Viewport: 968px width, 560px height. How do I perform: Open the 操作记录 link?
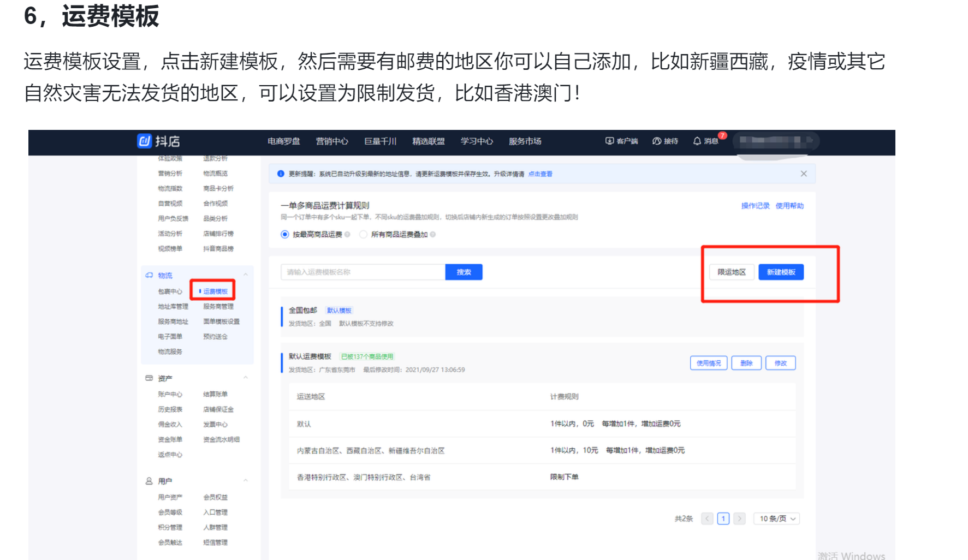tap(756, 206)
